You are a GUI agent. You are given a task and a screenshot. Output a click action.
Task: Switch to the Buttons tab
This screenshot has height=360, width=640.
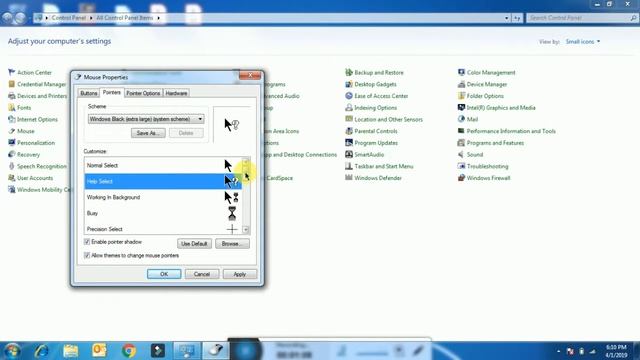[x=89, y=93]
